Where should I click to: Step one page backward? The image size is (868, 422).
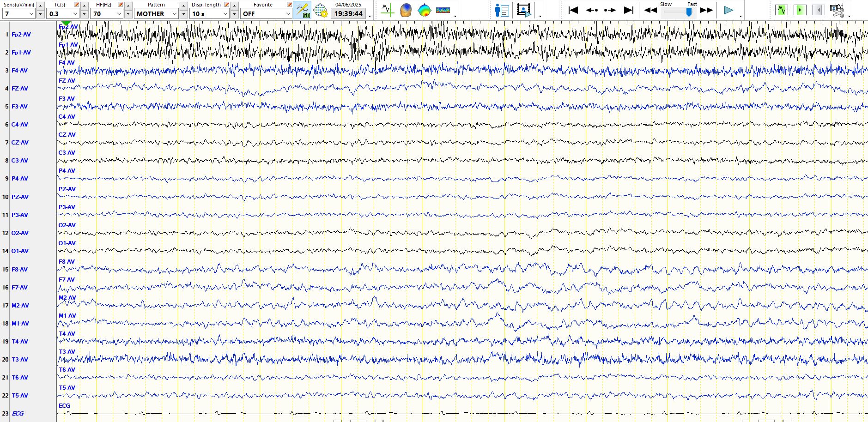pos(592,10)
